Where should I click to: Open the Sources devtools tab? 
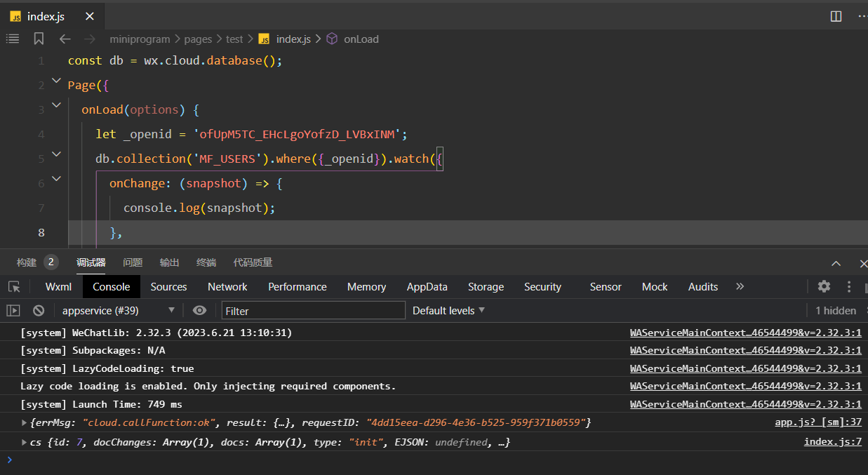pyautogui.click(x=168, y=286)
